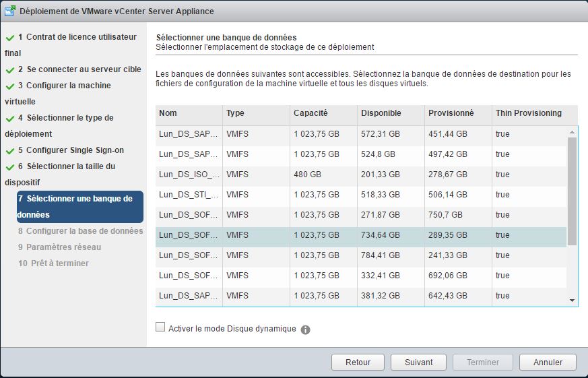Image resolution: width=588 pixels, height=378 pixels.
Task: Select highlighted datastore with 734,64 GB available
Action: coord(361,236)
